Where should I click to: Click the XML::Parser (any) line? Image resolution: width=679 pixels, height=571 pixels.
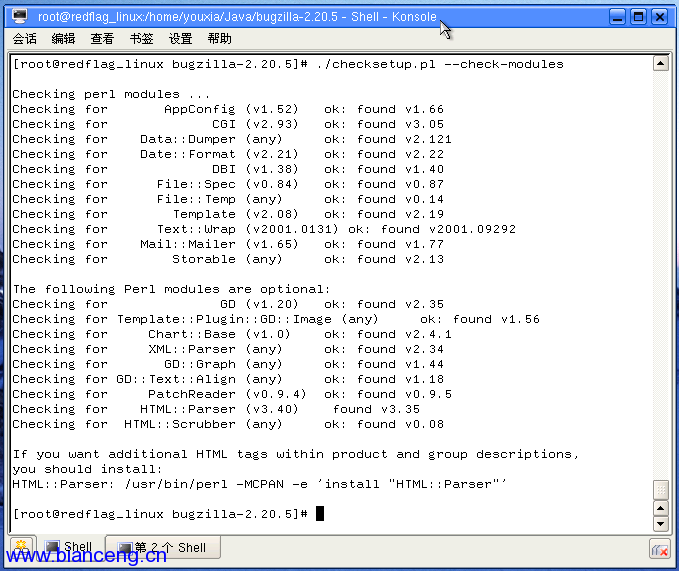pyautogui.click(x=228, y=349)
